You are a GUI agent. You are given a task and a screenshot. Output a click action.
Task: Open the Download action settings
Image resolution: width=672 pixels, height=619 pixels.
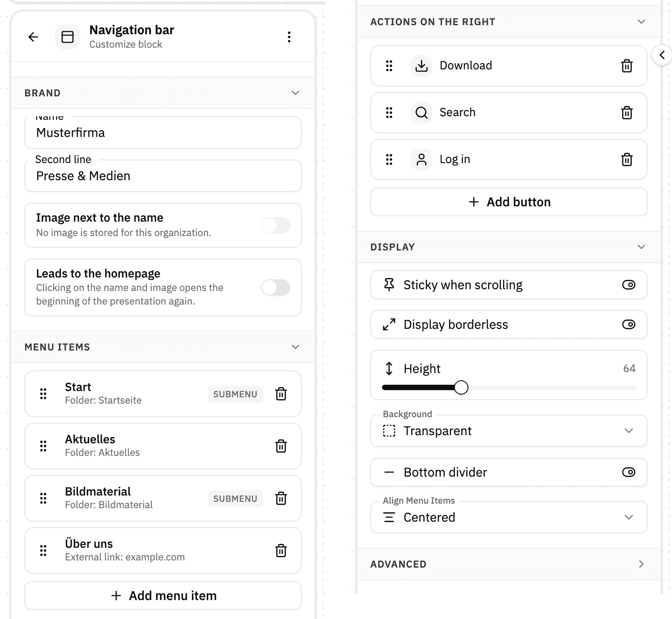509,66
